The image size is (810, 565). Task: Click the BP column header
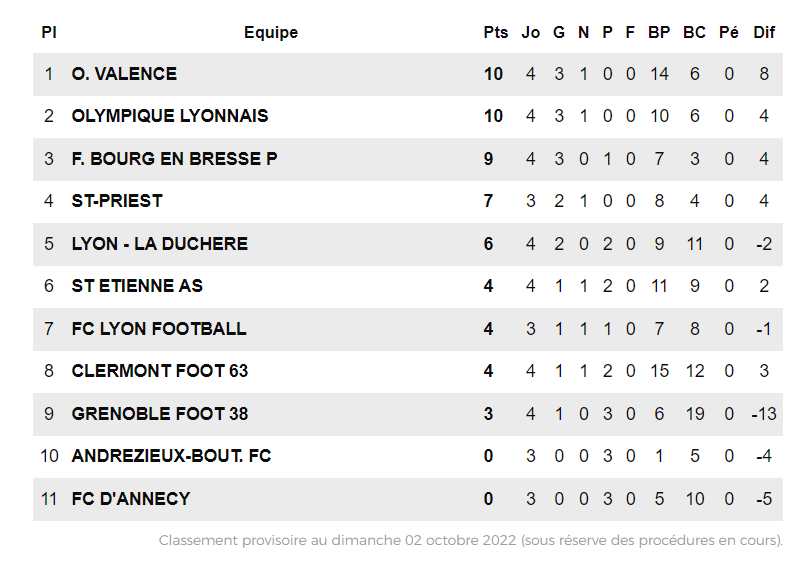659,33
